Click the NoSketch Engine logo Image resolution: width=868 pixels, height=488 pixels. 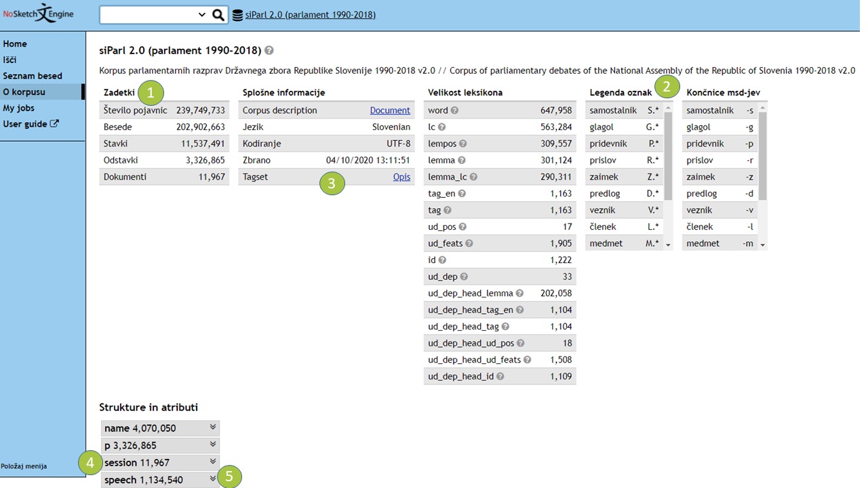coord(38,14)
